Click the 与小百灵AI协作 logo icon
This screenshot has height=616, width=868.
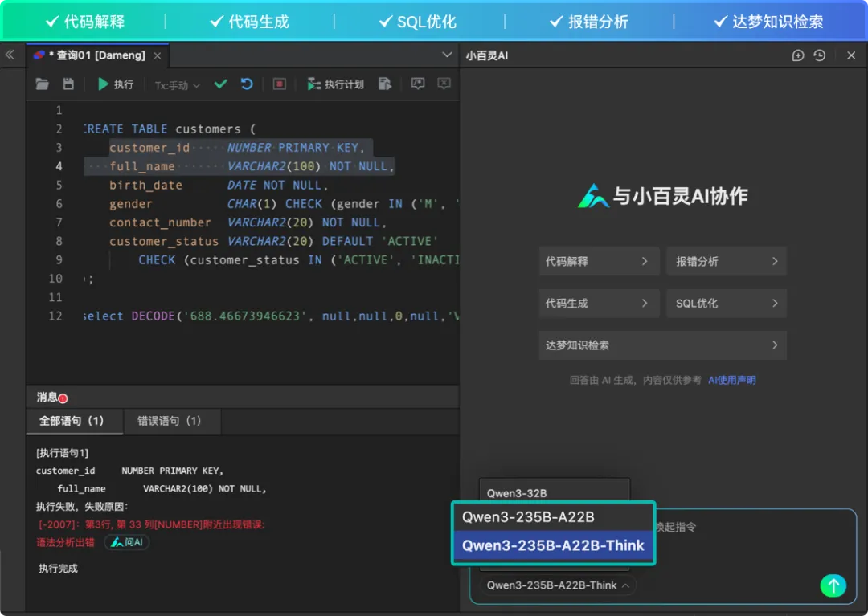pos(592,196)
